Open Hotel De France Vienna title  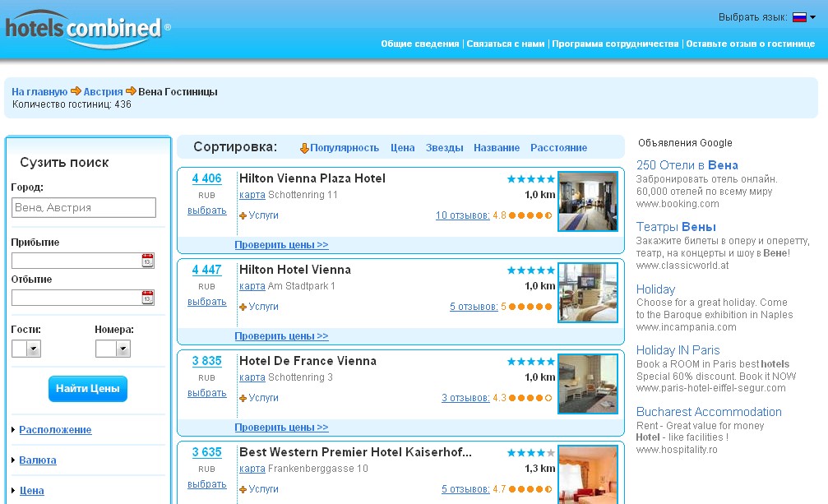coord(308,361)
